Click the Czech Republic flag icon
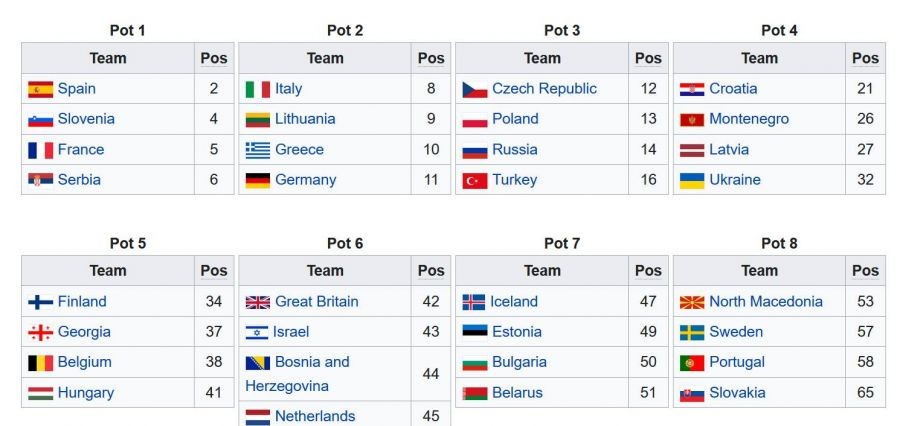900x426 pixels. point(474,89)
